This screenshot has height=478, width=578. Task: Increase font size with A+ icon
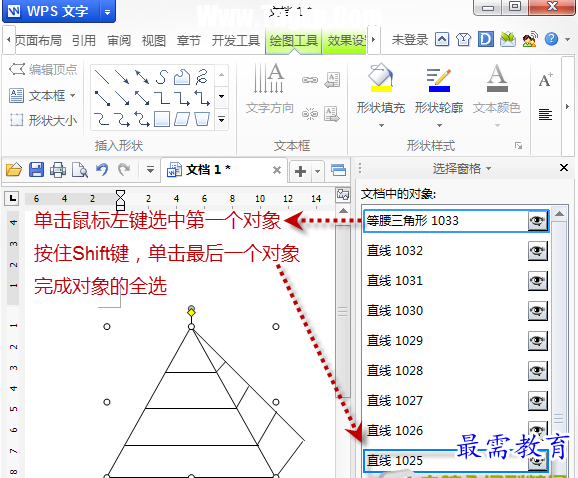546,80
